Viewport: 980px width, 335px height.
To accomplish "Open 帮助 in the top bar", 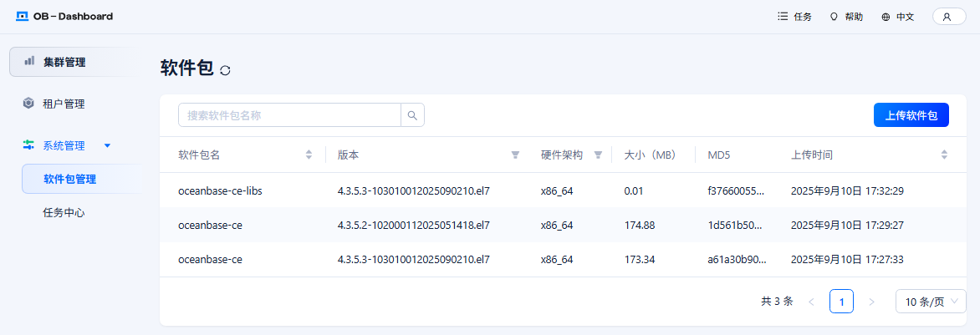I will click(846, 17).
